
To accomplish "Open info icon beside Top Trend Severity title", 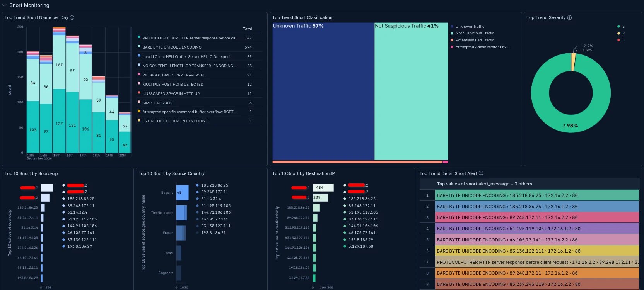I will 569,17.
